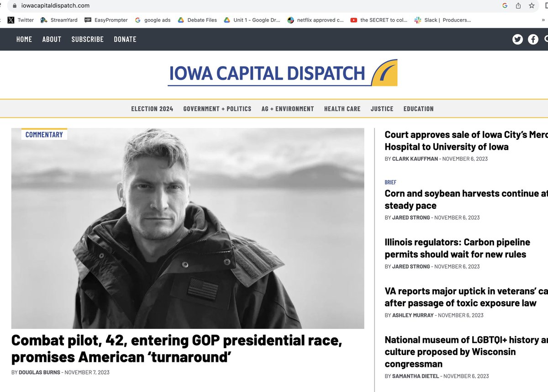Select the AG + ENVIRONMENT section
548x392 pixels.
coord(288,109)
